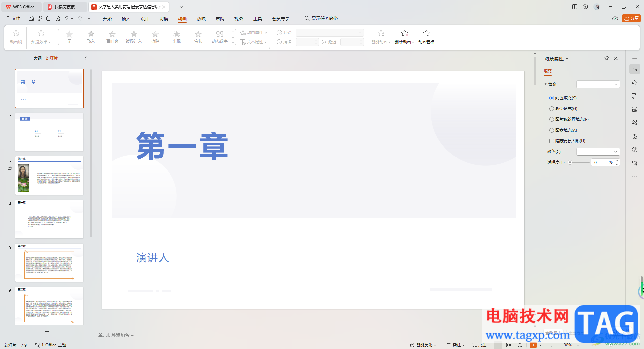644x349 pixels.
Task: Click the 分享 share button
Action: coord(631,18)
